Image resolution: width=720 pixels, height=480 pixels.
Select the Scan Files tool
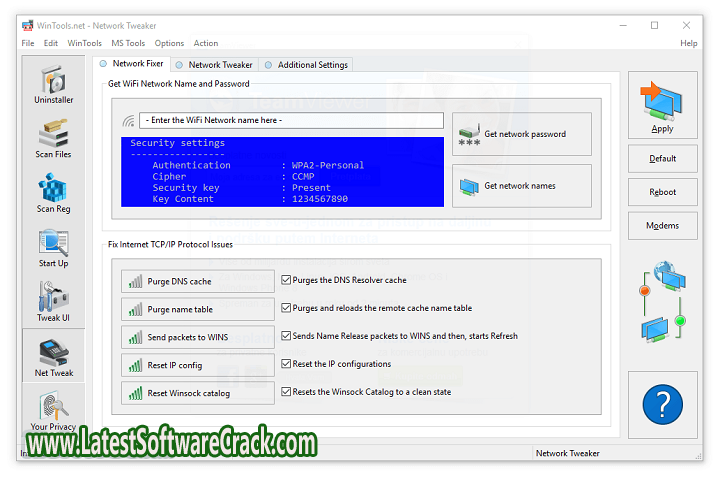click(53, 139)
